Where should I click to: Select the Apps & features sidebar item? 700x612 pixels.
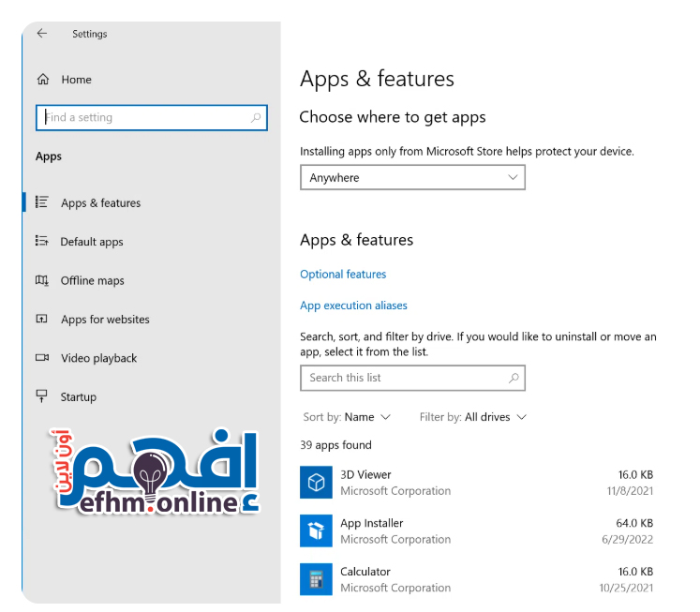coord(100,203)
